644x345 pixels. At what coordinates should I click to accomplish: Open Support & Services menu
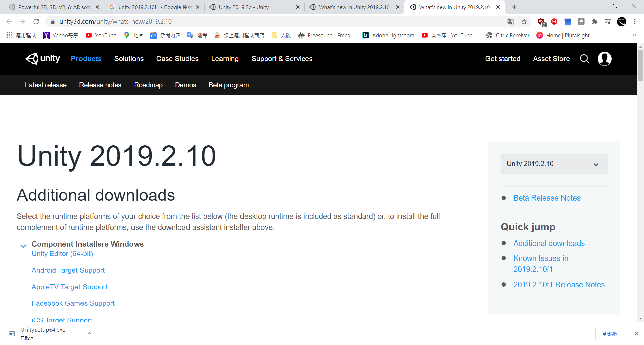click(282, 59)
